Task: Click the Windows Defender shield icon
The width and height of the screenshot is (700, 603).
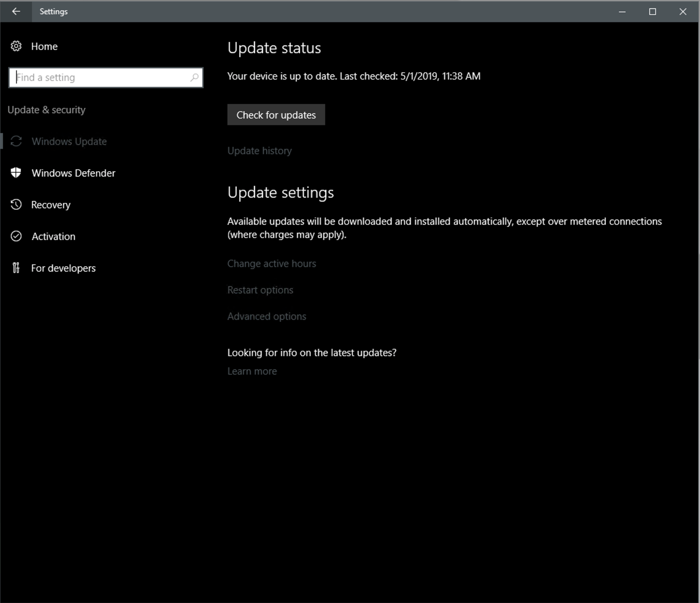Action: click(16, 173)
